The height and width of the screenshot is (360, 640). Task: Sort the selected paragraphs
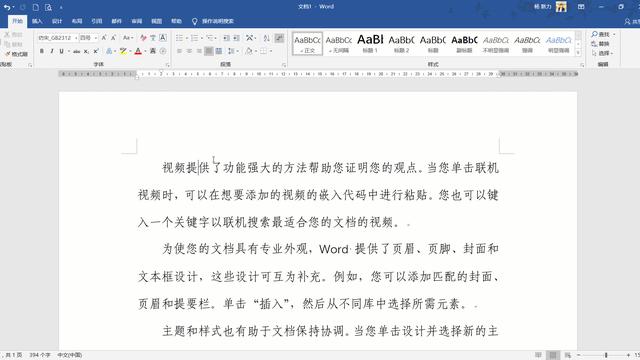267,38
